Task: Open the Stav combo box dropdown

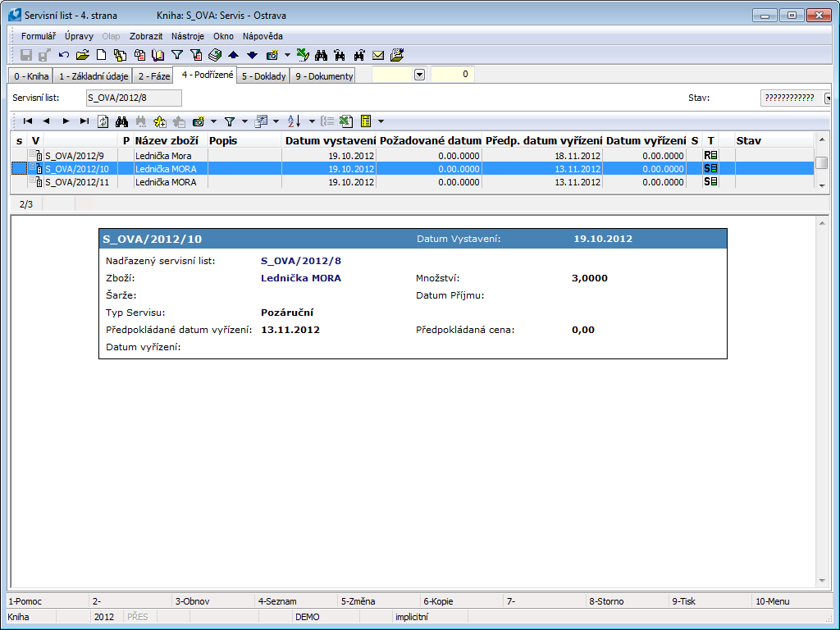Action: [827, 98]
